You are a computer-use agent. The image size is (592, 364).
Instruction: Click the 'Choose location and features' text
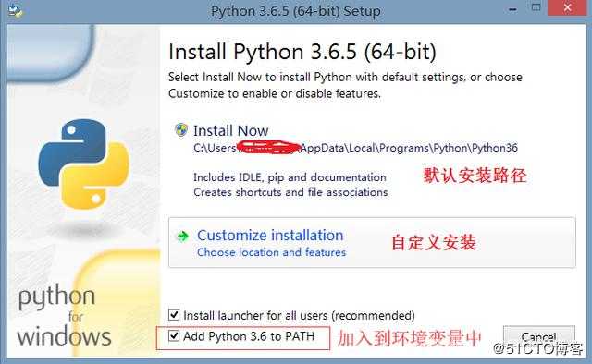(x=271, y=252)
